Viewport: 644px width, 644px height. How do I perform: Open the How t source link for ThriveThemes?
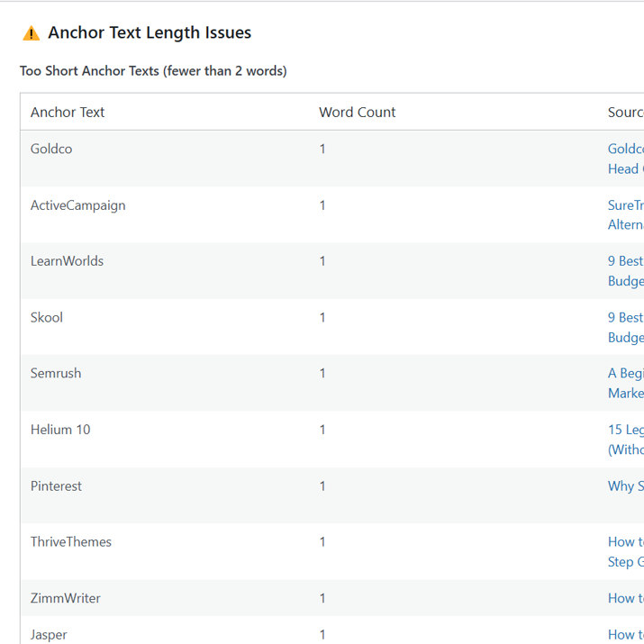click(x=625, y=552)
